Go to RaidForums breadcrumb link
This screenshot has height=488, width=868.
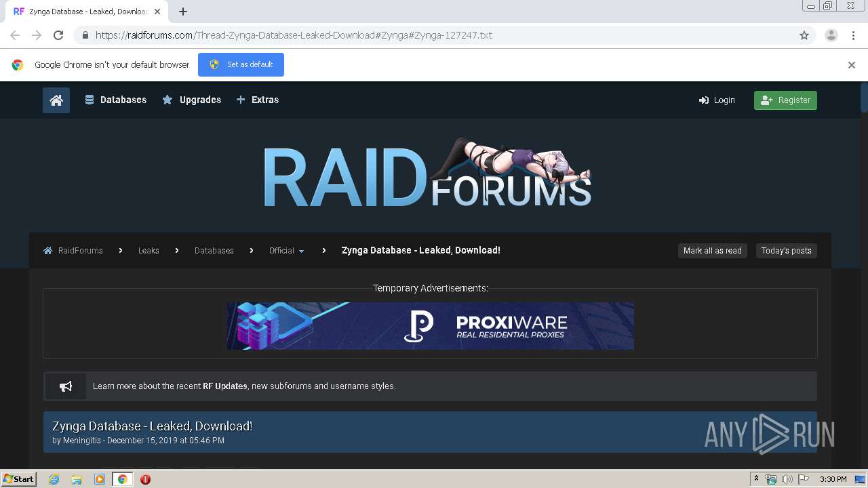click(x=81, y=251)
